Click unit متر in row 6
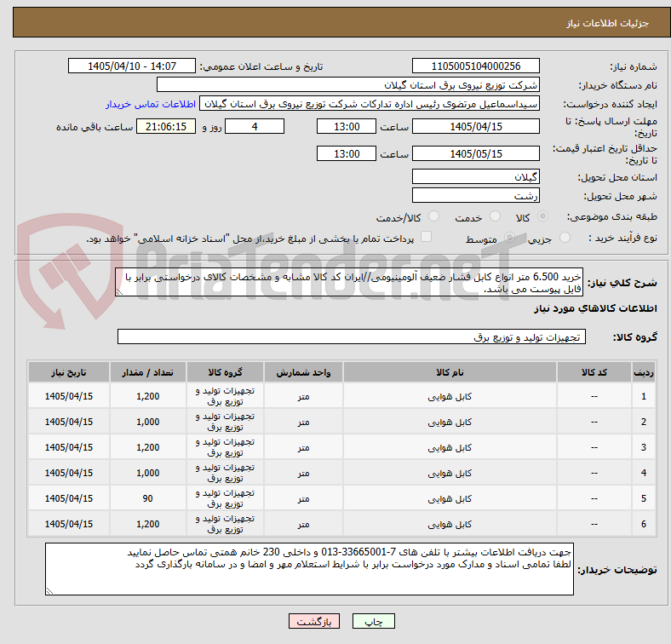The height and width of the screenshot is (644, 671). pos(303,524)
